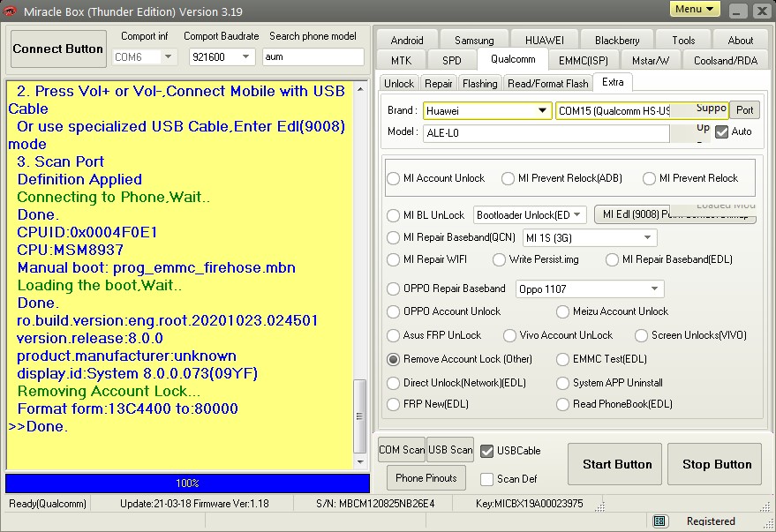The width and height of the screenshot is (776, 532).
Task: Expand the Bootloader Unlock(ED dropdown
Action: [577, 215]
